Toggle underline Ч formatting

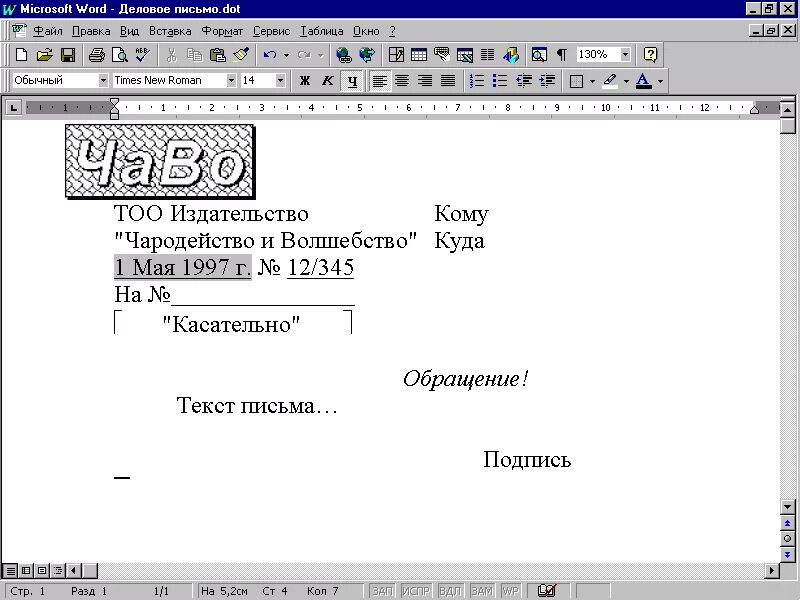tap(352, 81)
